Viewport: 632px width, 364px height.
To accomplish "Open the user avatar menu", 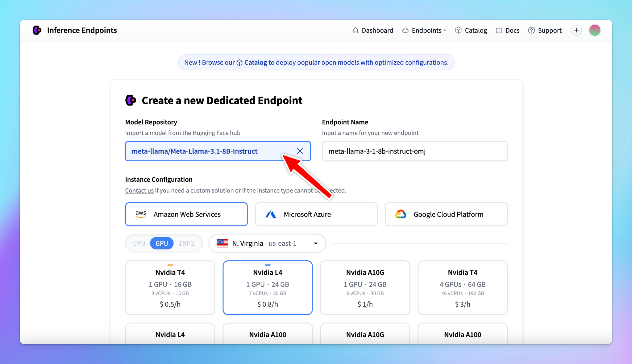I will [595, 30].
